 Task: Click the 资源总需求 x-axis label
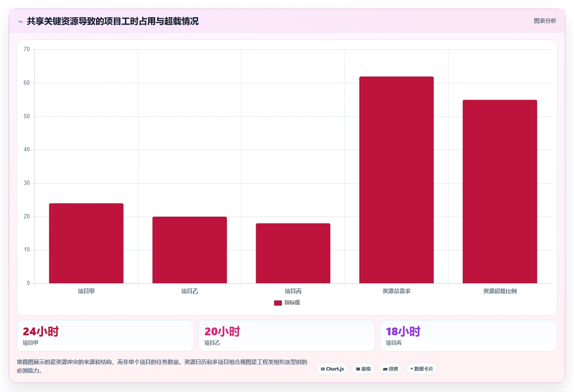[x=397, y=291]
